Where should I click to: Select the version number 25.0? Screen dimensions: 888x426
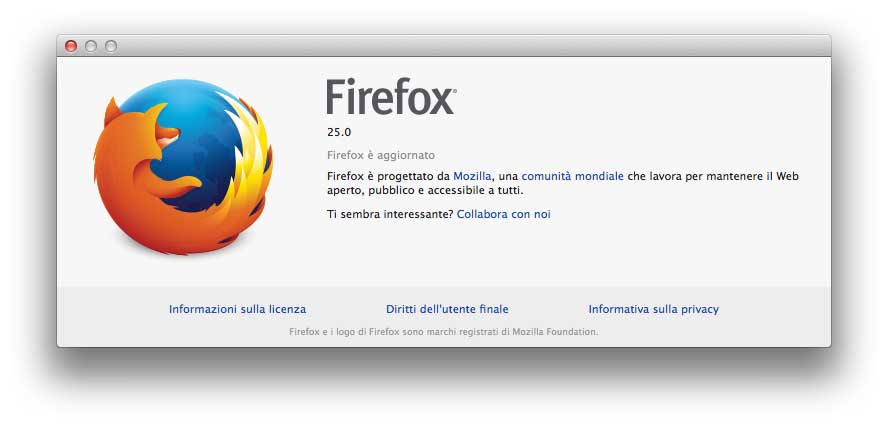coord(339,131)
